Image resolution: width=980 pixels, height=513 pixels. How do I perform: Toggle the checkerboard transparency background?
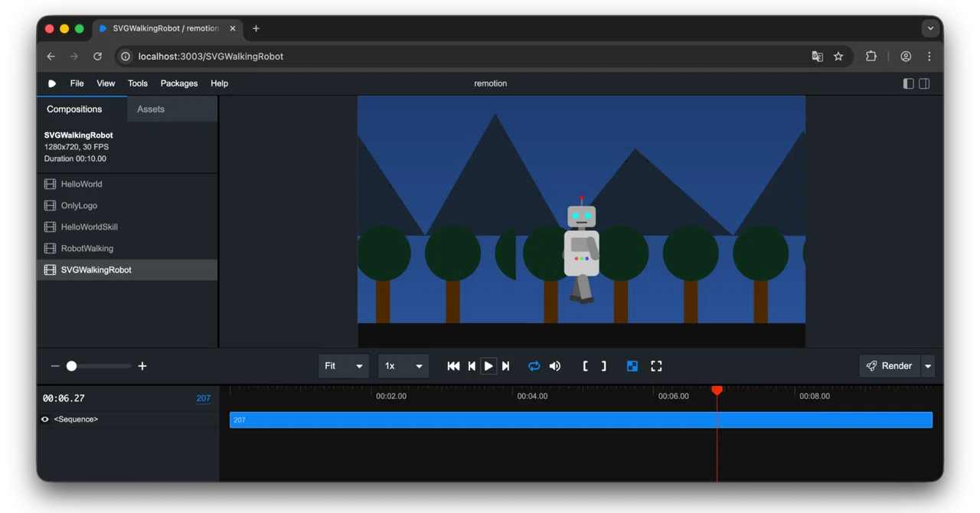pos(632,366)
